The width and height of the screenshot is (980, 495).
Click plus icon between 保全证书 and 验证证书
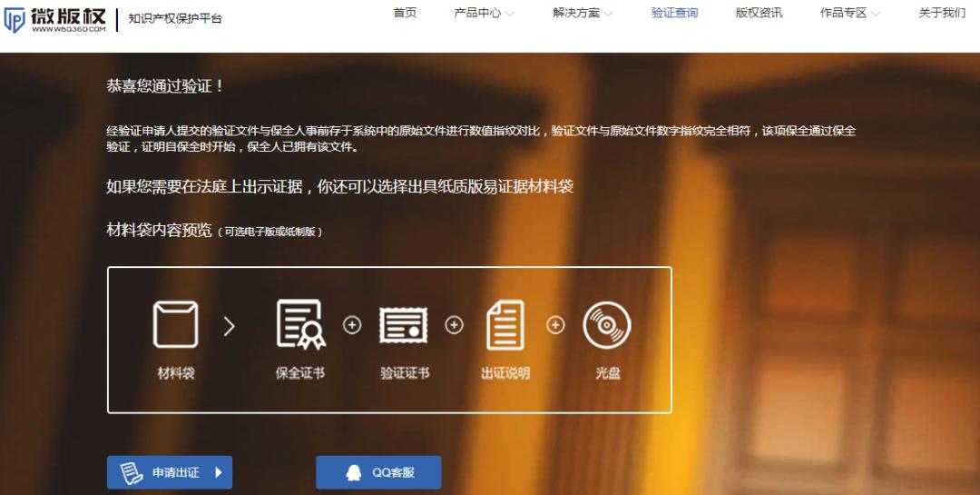[x=352, y=325]
